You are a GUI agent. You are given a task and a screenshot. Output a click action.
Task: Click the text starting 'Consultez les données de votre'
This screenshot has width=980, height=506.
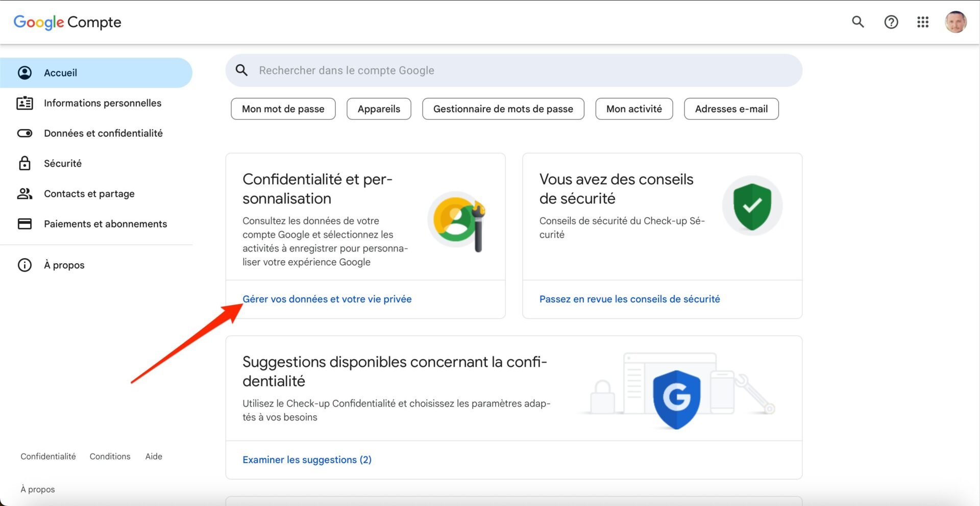click(325, 241)
